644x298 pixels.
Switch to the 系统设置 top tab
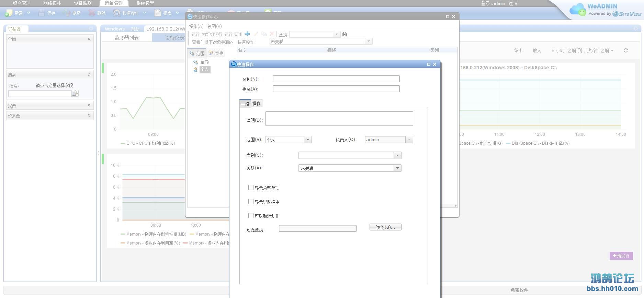[145, 3]
